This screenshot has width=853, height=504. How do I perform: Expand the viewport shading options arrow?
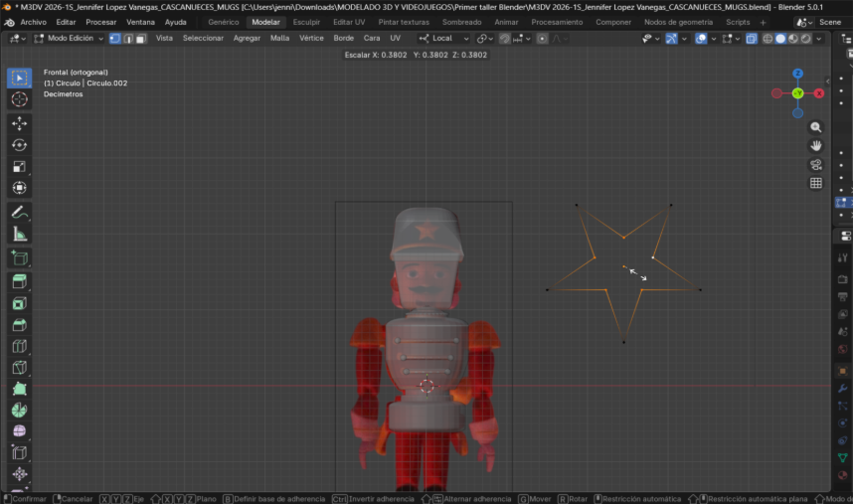click(x=819, y=39)
